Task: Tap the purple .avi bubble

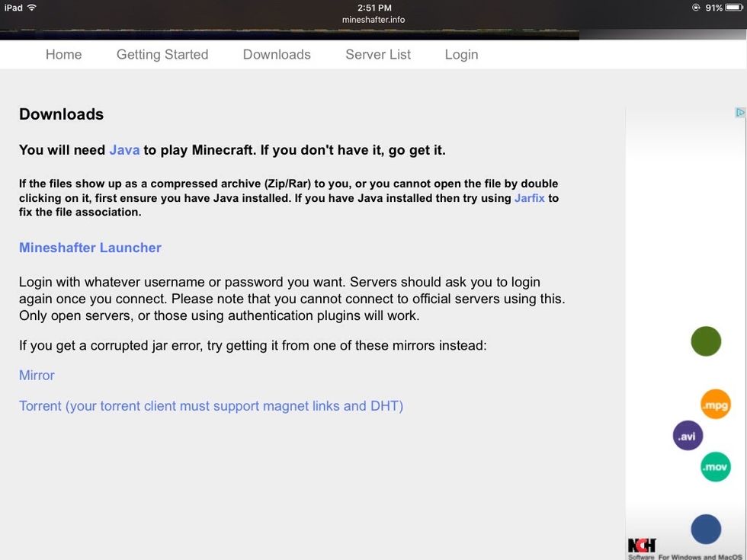Action: tap(688, 435)
